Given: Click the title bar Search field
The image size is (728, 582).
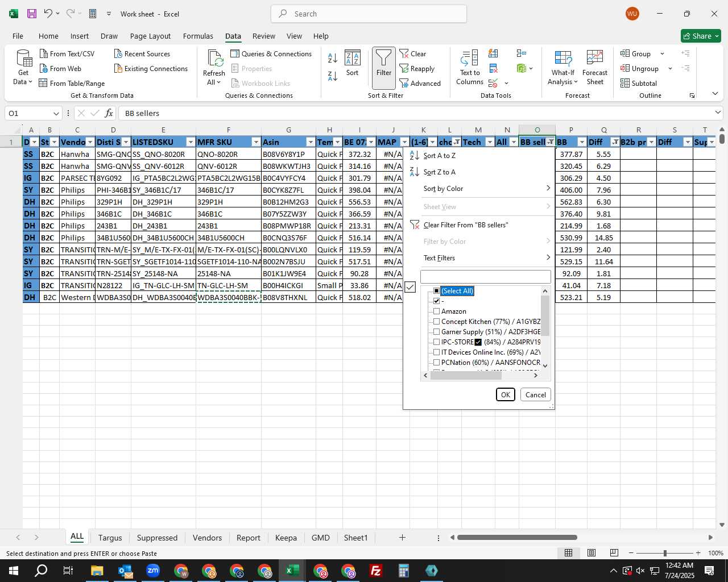Looking at the screenshot, I should coord(369,14).
